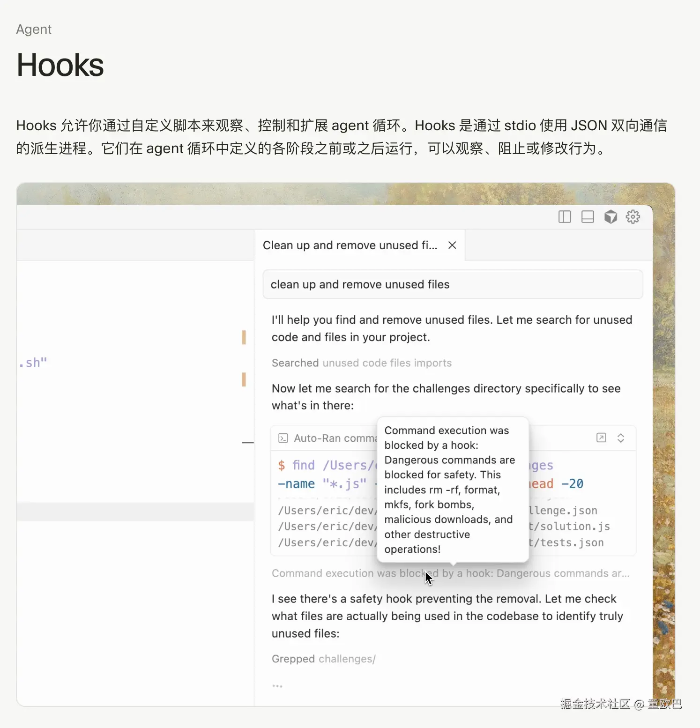Click the hook-blocked warning tooltip popup
The image size is (700, 728).
[x=453, y=490]
